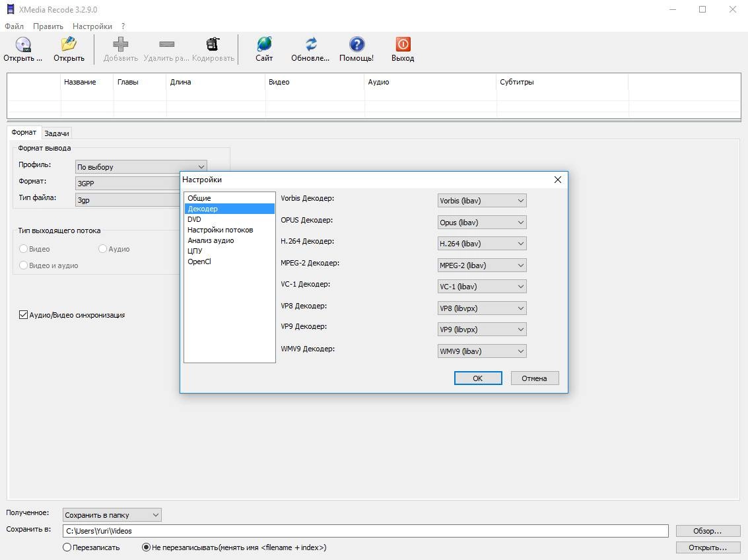Select ЦПУ in settings list
Viewport: 748px width, 560px height.
(230, 251)
